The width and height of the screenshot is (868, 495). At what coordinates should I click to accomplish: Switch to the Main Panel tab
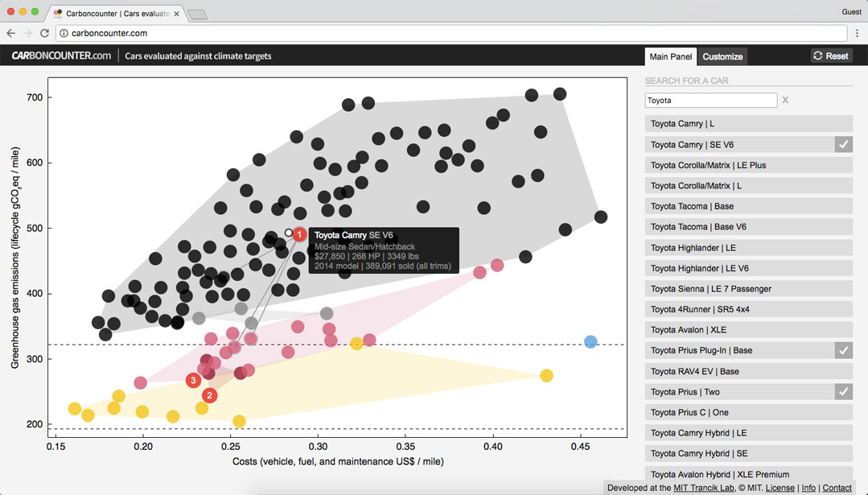670,56
